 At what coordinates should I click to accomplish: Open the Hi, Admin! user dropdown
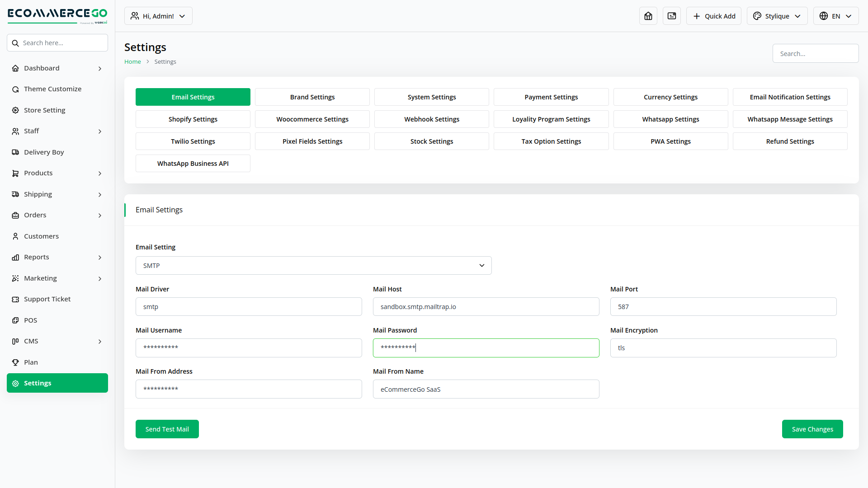pyautogui.click(x=158, y=16)
